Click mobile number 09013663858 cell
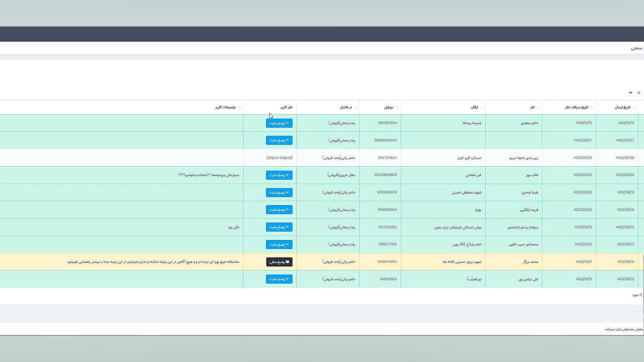 [385, 175]
